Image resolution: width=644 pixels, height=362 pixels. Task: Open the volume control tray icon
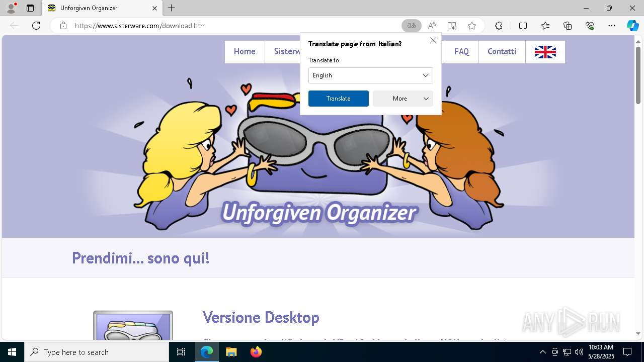579,352
